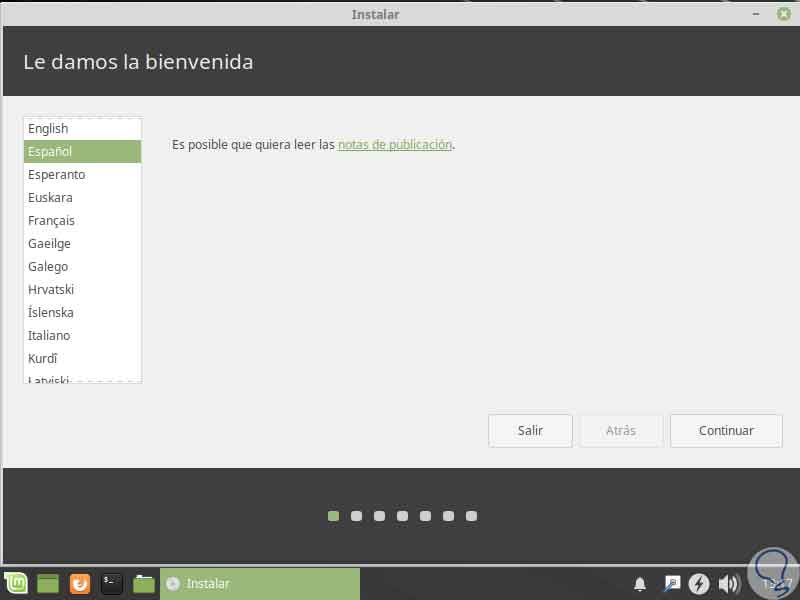Open the notas de publicación link
The height and width of the screenshot is (600, 800).
(394, 144)
